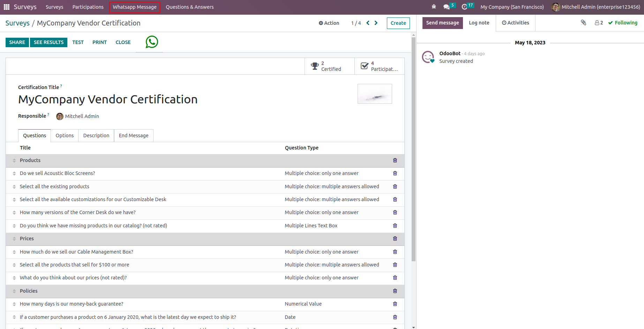Click drag handle of Policies section
Image resolution: width=644 pixels, height=329 pixels.
(x=14, y=291)
